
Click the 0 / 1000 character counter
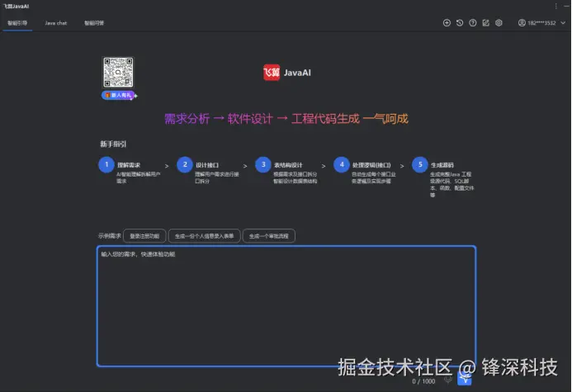(x=423, y=381)
